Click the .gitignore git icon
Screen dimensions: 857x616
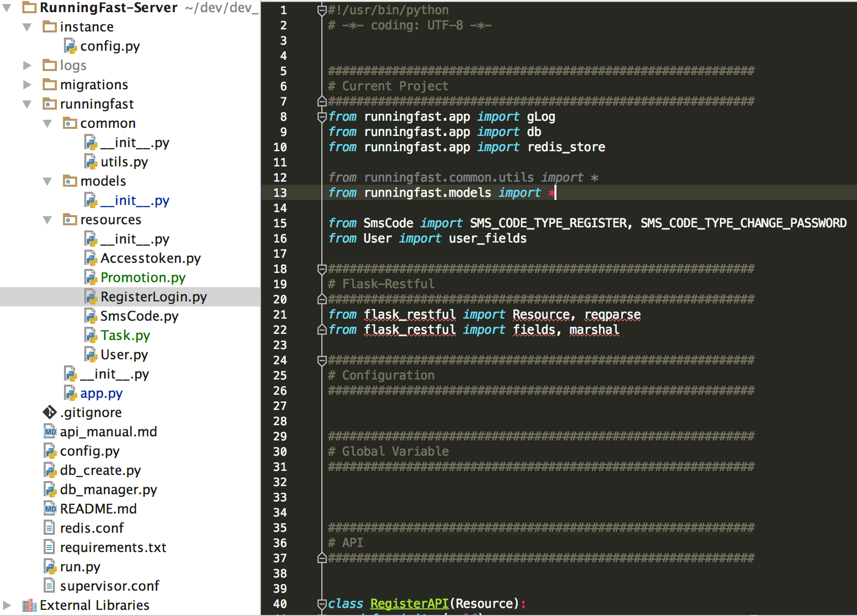click(x=50, y=412)
